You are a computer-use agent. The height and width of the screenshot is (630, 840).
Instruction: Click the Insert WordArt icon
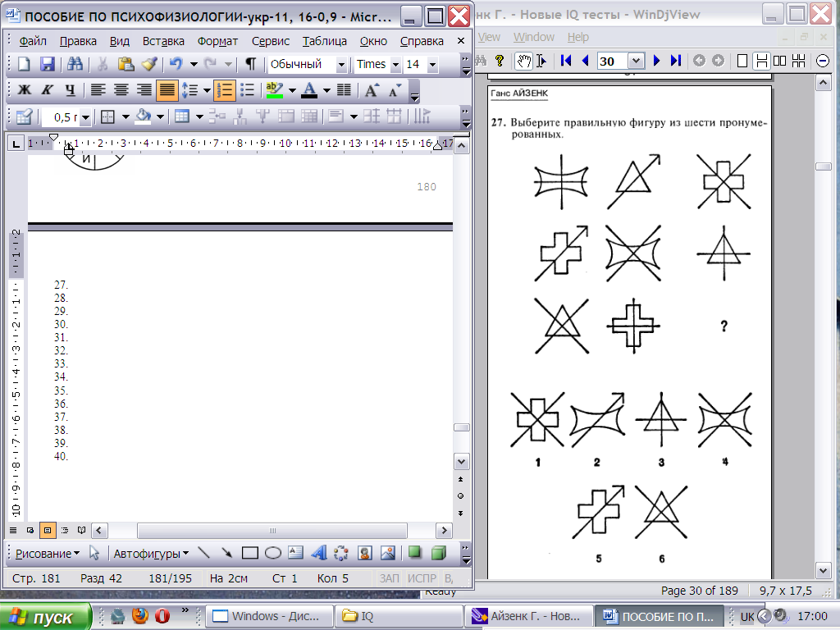(319, 553)
